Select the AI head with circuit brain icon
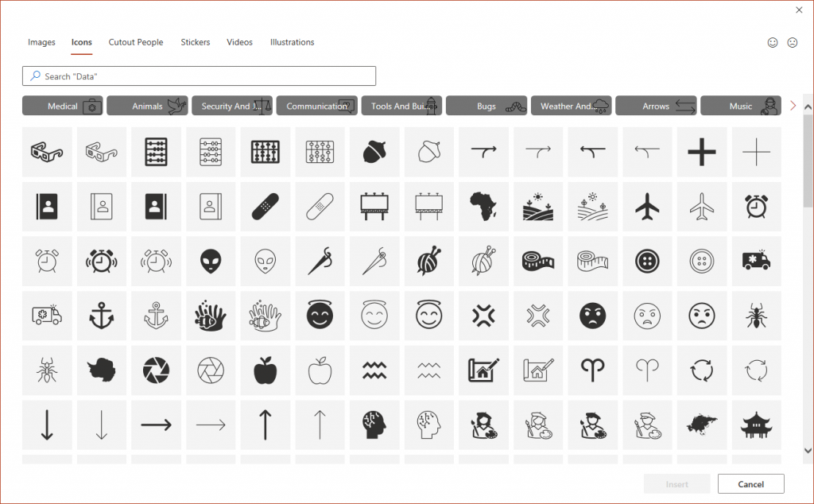The image size is (814, 504). 374,425
